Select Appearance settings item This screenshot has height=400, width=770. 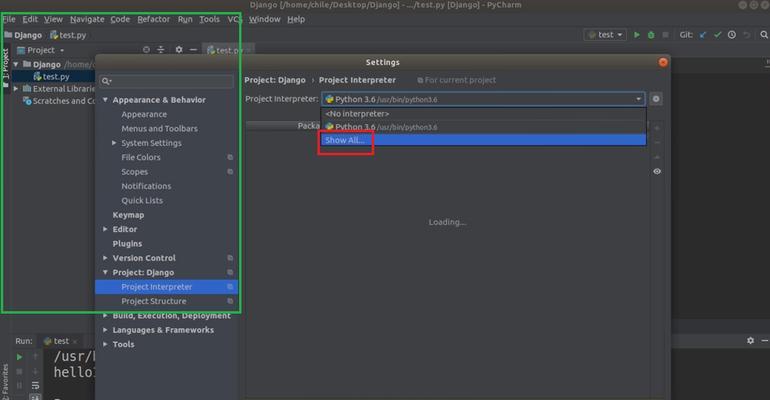[x=144, y=114]
